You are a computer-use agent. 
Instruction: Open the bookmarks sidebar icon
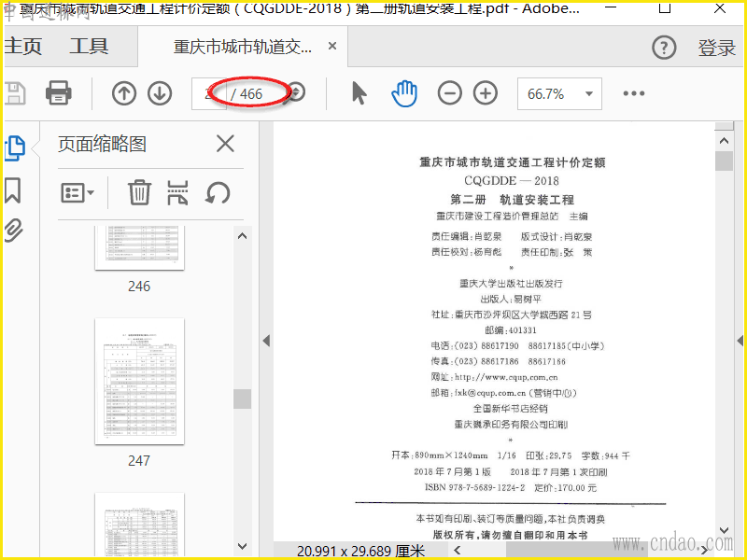13,190
